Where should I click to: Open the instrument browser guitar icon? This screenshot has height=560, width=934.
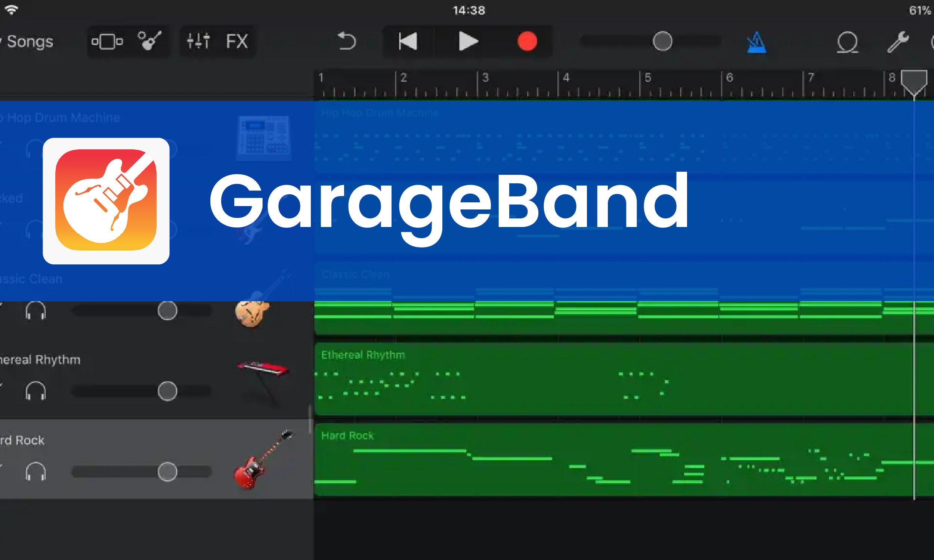click(149, 41)
